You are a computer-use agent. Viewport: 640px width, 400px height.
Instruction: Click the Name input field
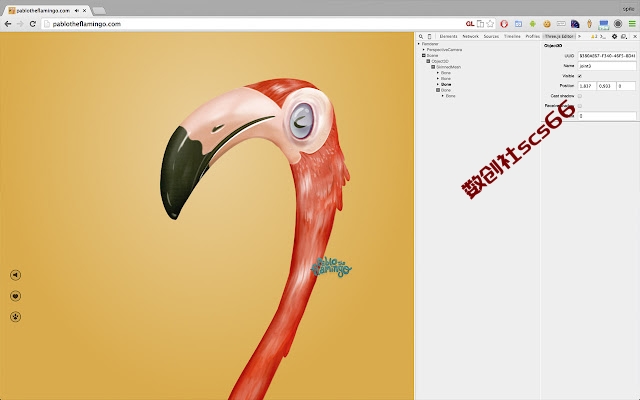607,66
